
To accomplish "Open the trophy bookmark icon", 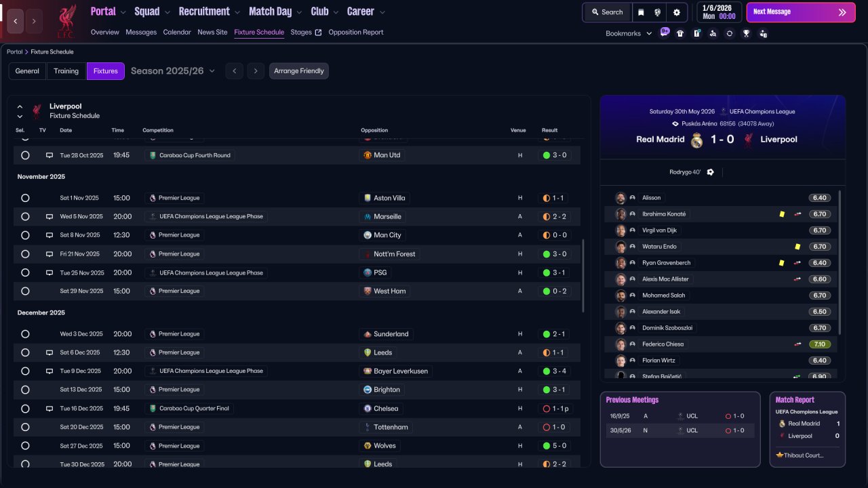I will [x=746, y=33].
